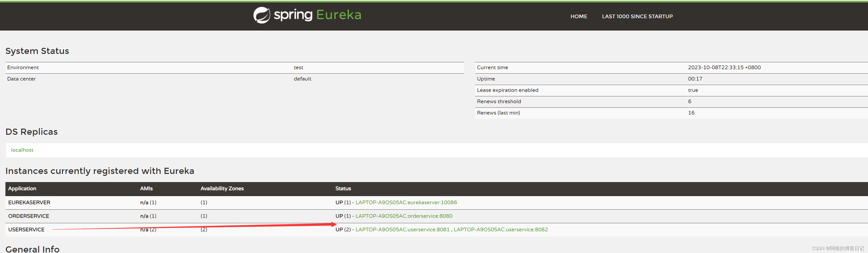The height and width of the screenshot is (253, 868).
Task: Open the orderservice:8080 instance link
Action: (x=404, y=216)
